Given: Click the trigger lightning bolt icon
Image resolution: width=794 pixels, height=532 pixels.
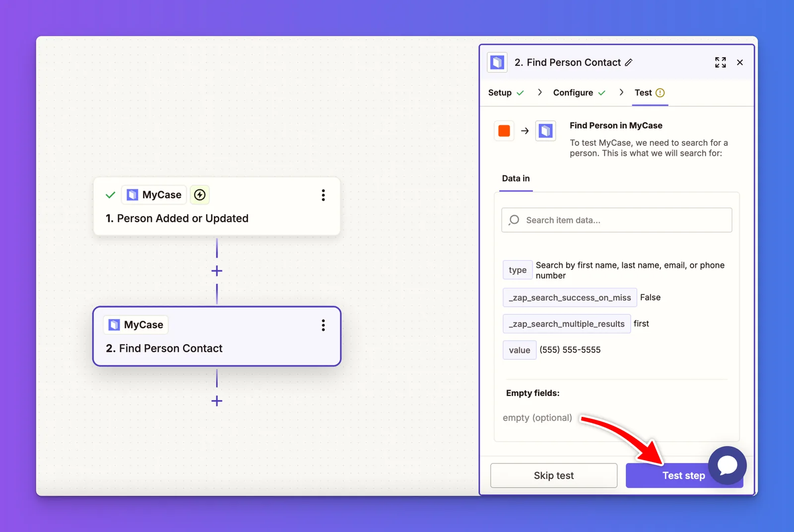Looking at the screenshot, I should [x=200, y=195].
